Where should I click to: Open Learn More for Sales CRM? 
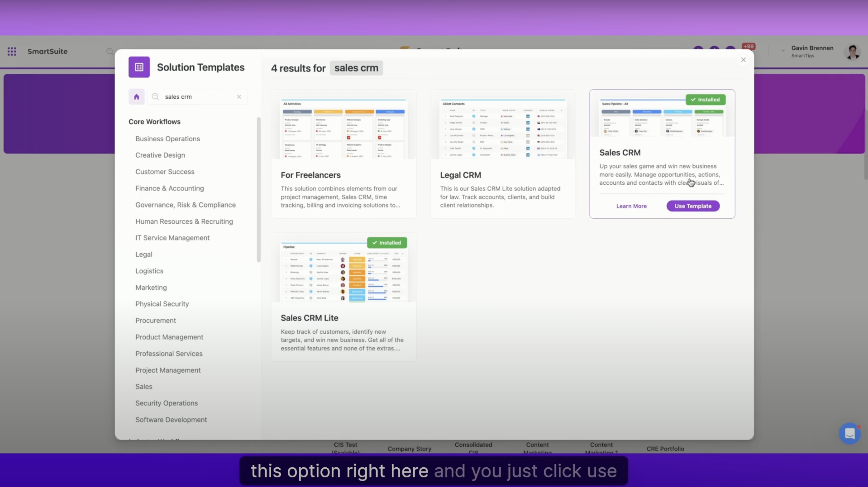click(631, 206)
